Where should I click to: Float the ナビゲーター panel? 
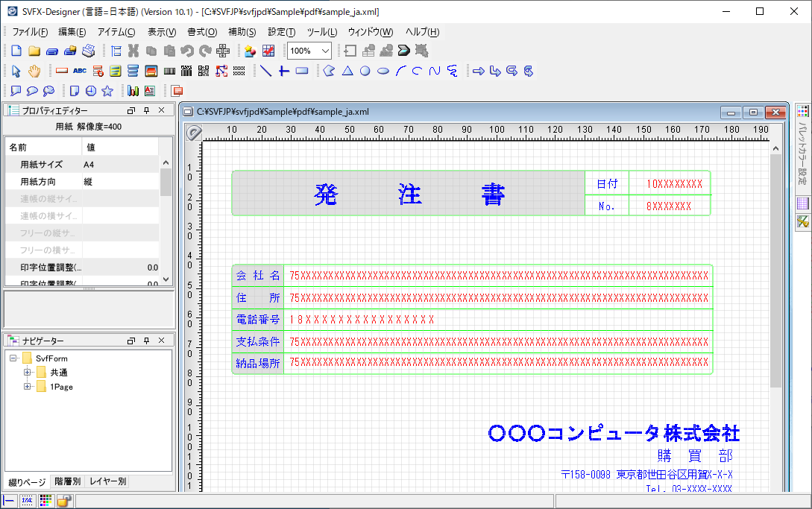click(131, 340)
